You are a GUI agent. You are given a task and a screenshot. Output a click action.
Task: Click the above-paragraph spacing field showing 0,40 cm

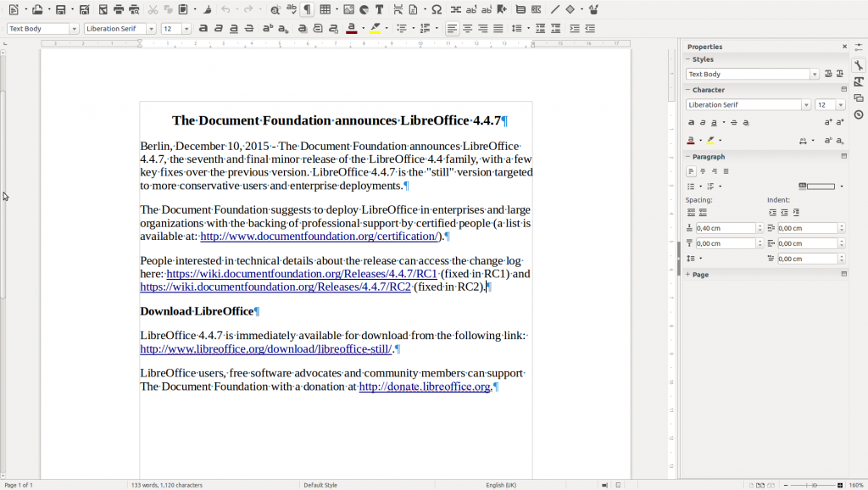pyautogui.click(x=726, y=227)
